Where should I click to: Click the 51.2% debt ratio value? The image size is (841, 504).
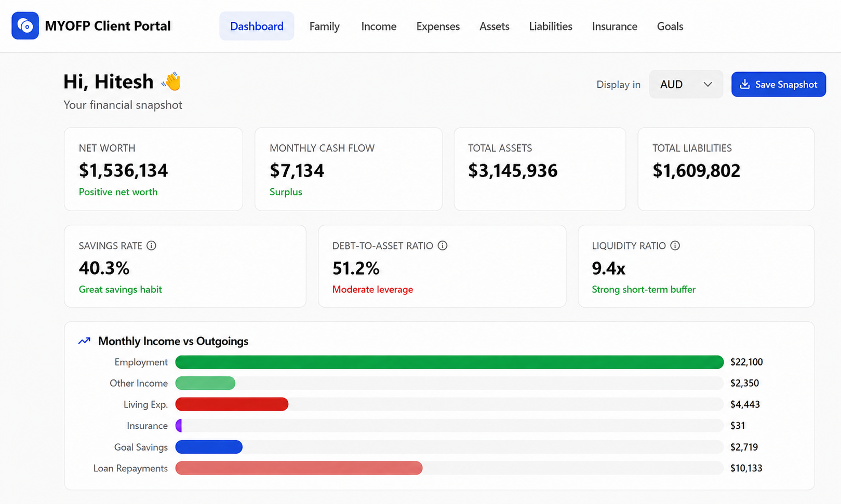pos(356,268)
